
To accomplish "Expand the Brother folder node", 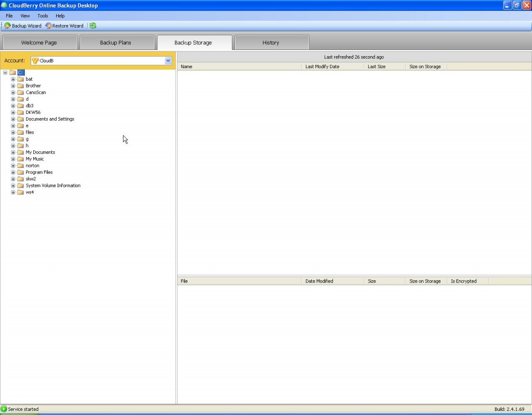I will click(x=13, y=86).
